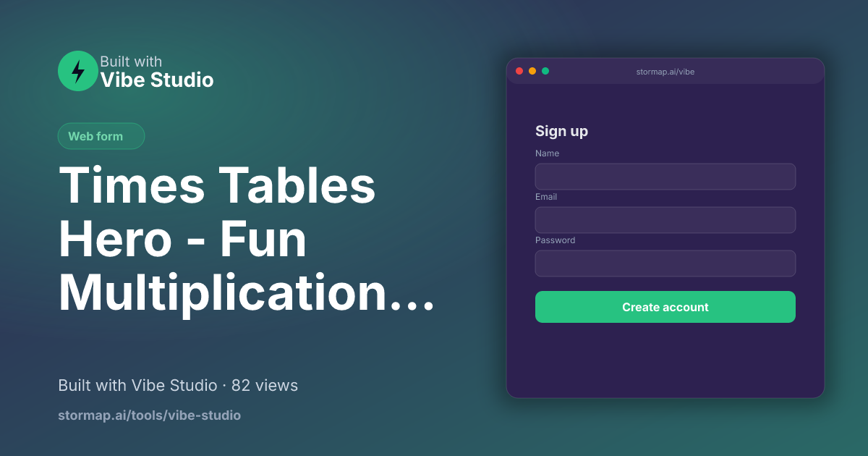
Task: Click the Name input field
Action: 665,177
